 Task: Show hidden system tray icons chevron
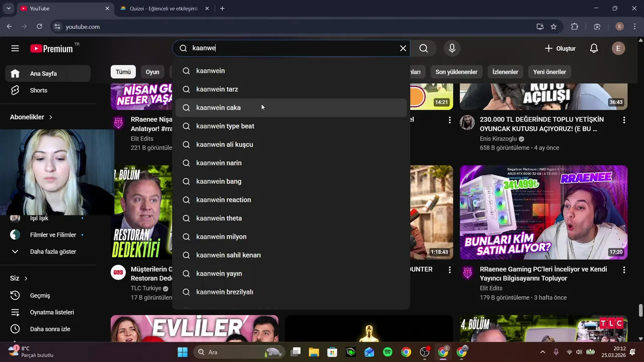(542, 352)
